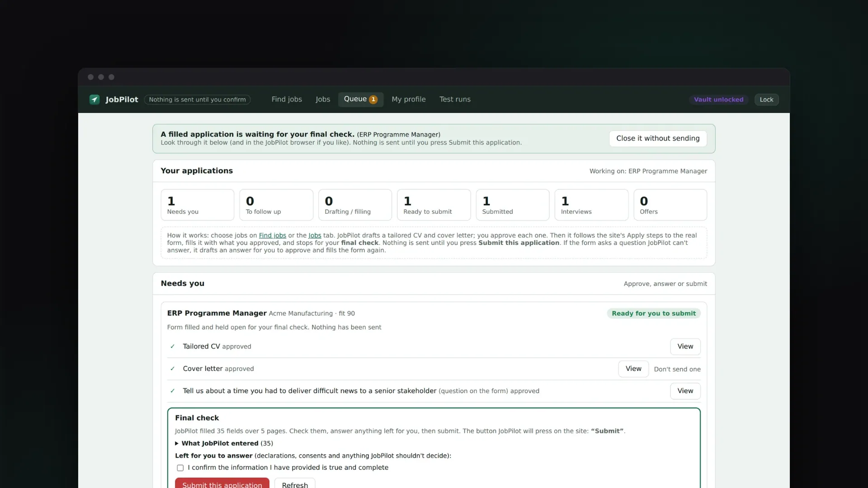View the Cover letter

coord(633,369)
